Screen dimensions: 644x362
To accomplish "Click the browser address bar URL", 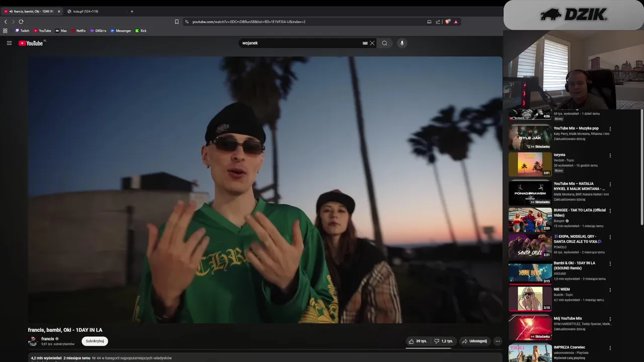I will [249, 22].
